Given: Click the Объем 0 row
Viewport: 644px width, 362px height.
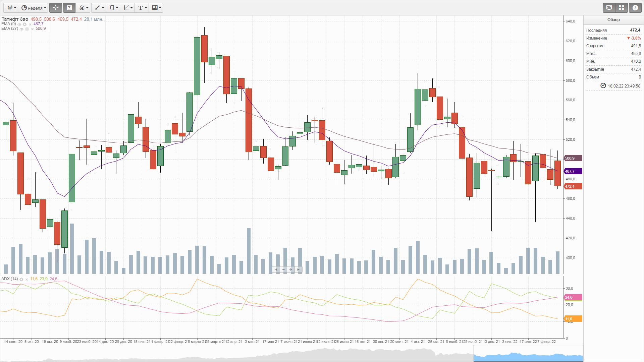Looking at the screenshot, I should pos(613,77).
